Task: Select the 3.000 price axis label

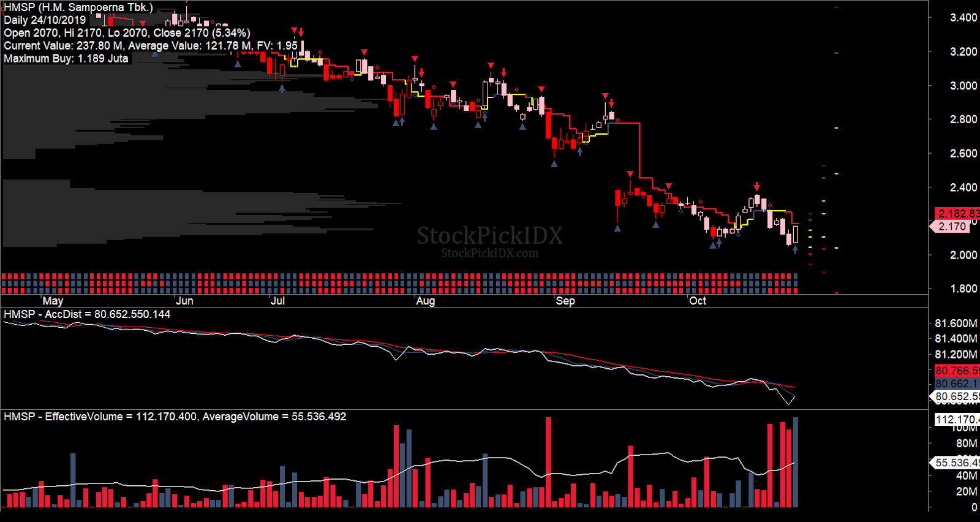Action: 963,86
